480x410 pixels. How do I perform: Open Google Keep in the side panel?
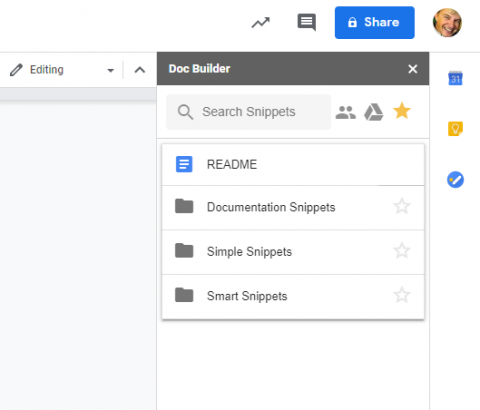455,129
